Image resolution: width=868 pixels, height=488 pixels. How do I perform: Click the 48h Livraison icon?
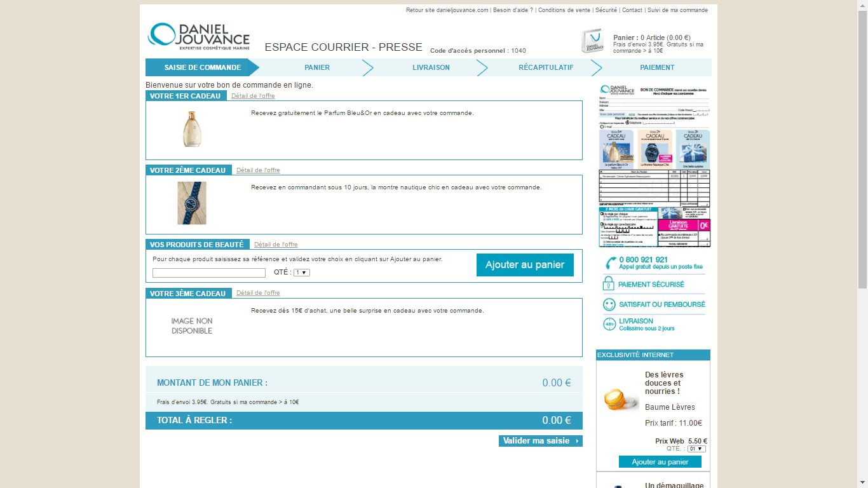(609, 324)
